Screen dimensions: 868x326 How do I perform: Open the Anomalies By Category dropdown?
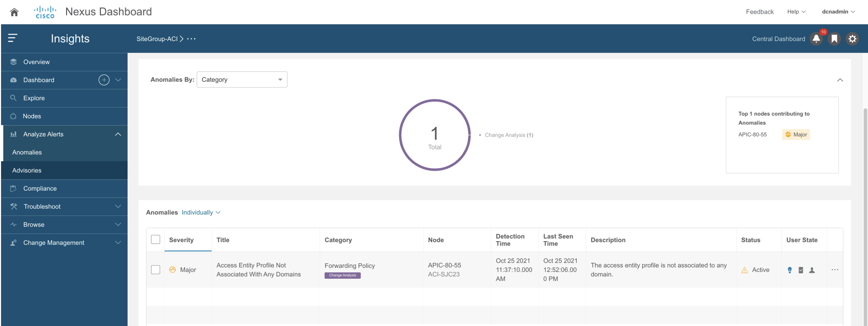point(241,79)
